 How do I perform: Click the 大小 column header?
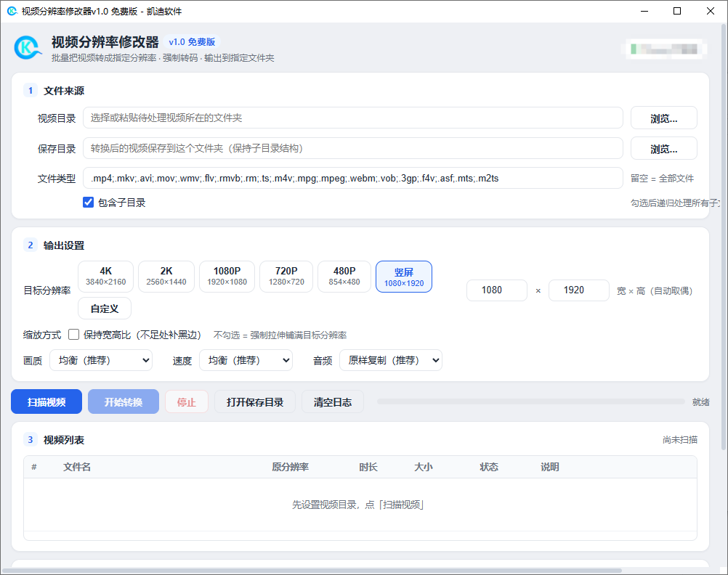pos(424,467)
